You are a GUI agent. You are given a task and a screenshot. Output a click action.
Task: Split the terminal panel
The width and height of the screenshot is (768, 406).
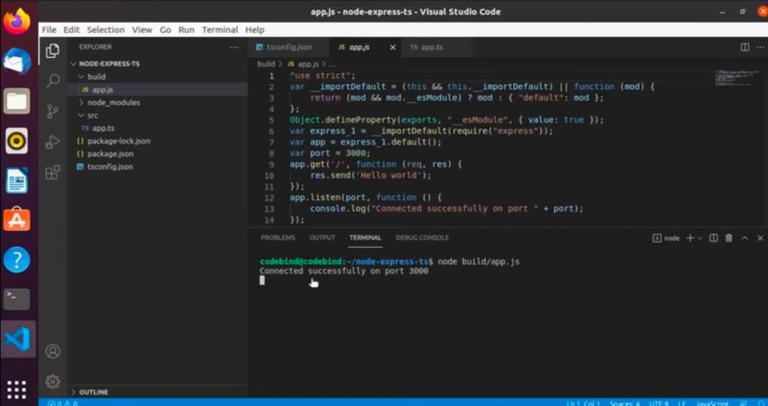tap(713, 238)
